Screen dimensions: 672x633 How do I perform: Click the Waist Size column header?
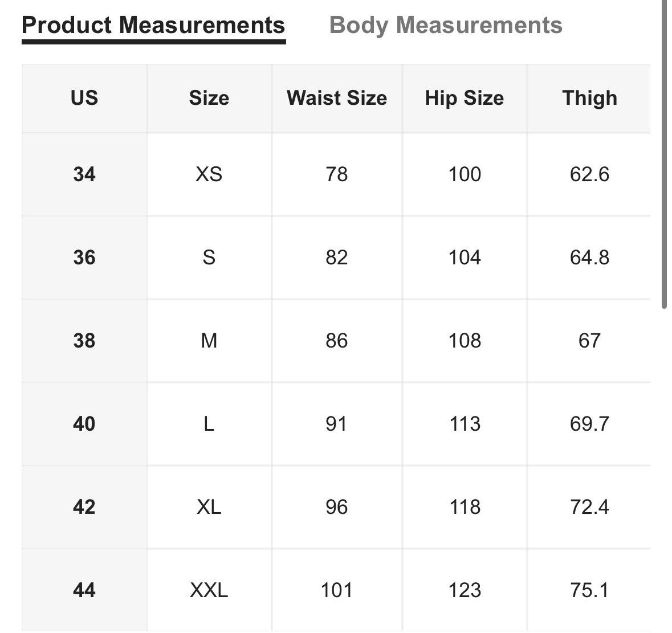pyautogui.click(x=337, y=98)
